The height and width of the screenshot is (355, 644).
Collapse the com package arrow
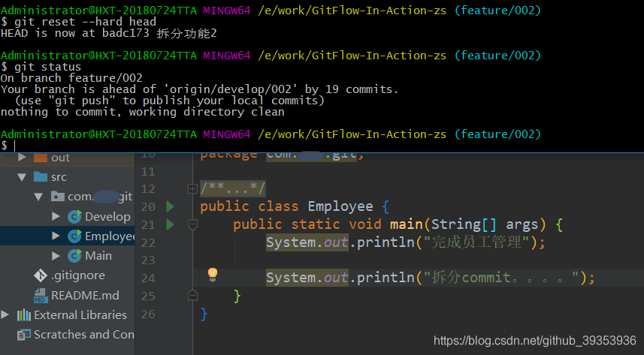coord(38,197)
